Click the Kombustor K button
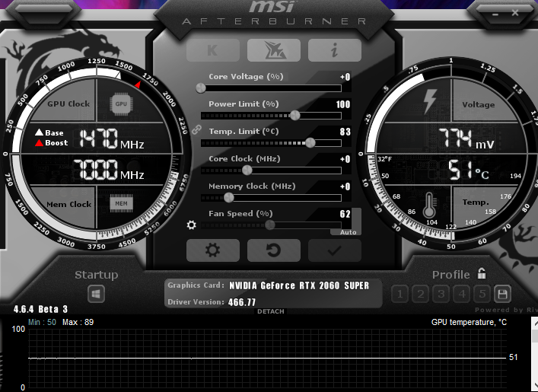The height and width of the screenshot is (392, 538). tap(213, 50)
